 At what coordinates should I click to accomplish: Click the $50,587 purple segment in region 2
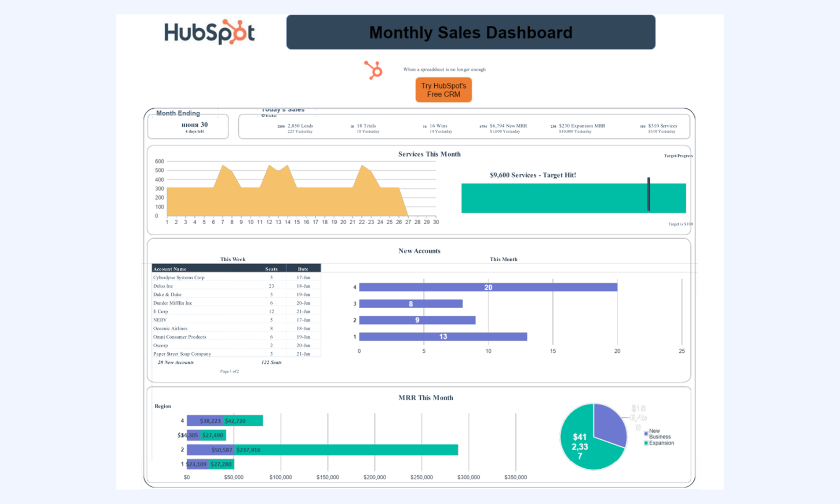[210, 450]
